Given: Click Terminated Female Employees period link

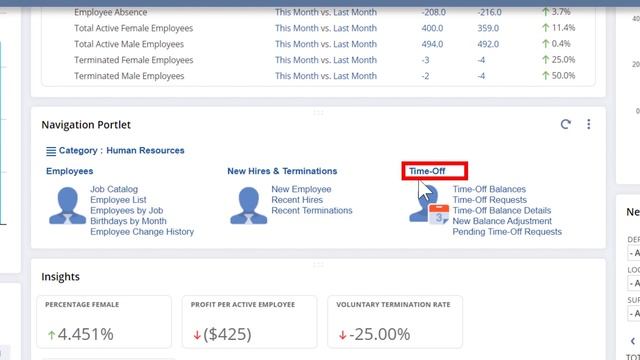Looking at the screenshot, I should (x=326, y=60).
